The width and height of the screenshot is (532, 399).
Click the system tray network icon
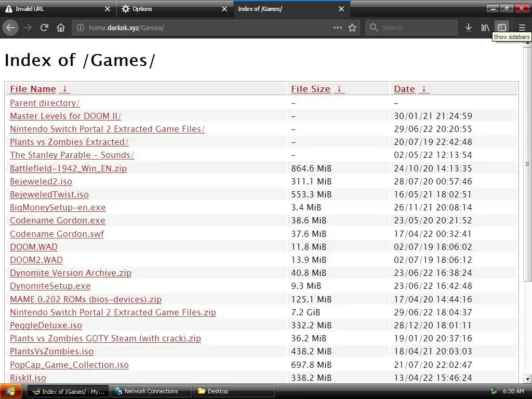(494, 391)
